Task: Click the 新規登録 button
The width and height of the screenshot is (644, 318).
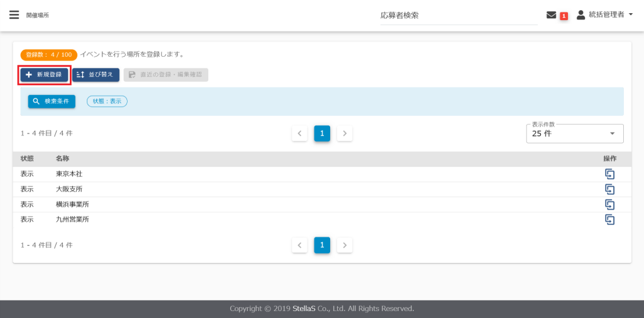Action: coord(44,75)
